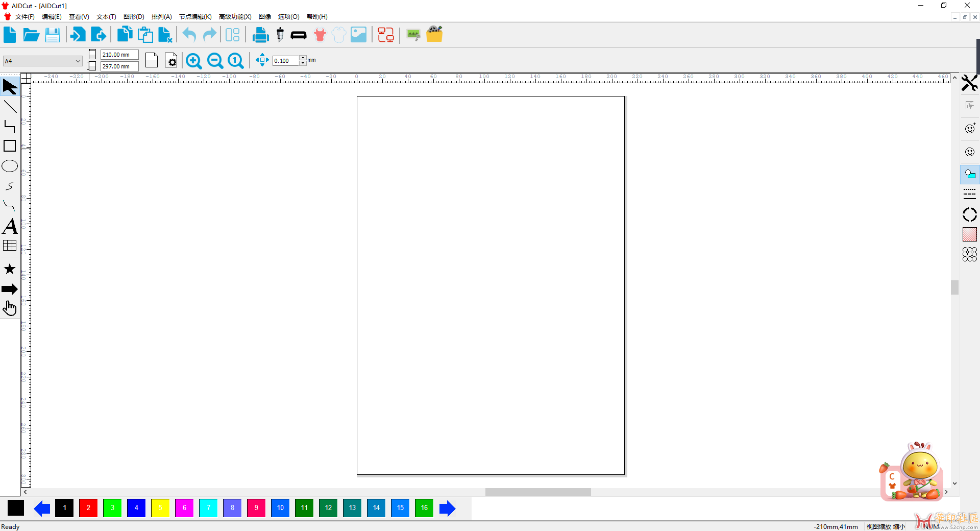Select the Rectangle drawing tool
980x531 pixels.
click(x=10, y=146)
